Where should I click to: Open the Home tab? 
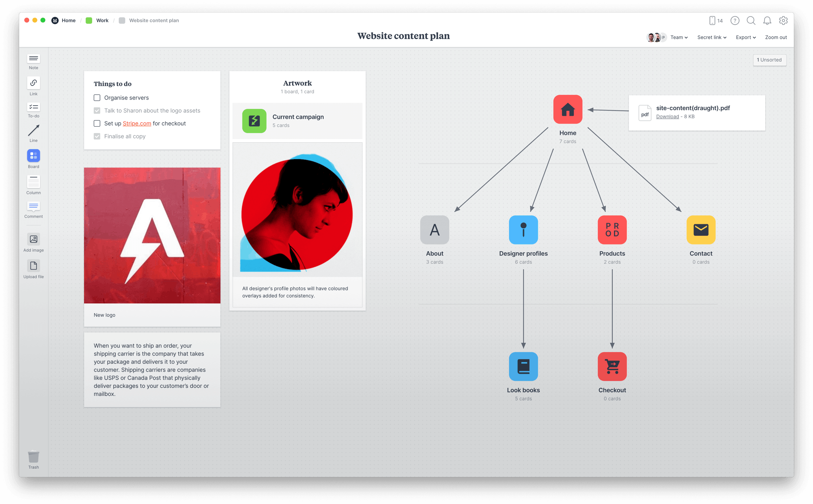click(x=68, y=21)
